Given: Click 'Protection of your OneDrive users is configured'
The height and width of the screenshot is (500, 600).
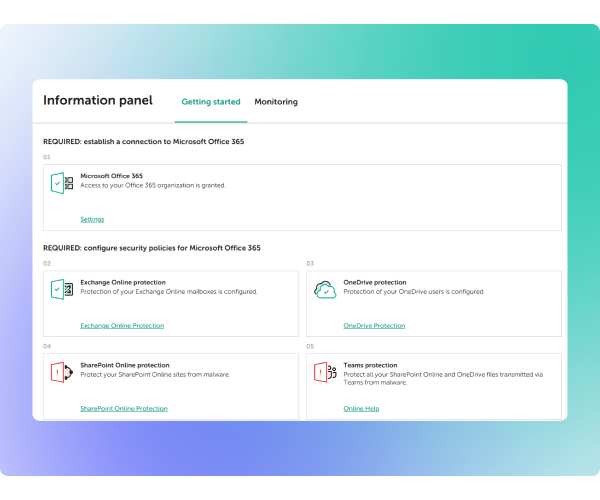Looking at the screenshot, I should click(x=414, y=292).
